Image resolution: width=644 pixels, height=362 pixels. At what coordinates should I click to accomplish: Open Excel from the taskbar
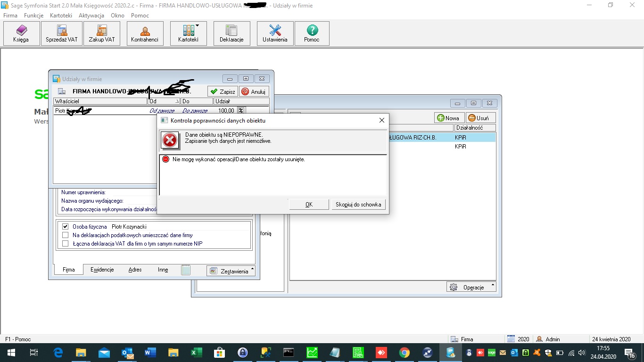(x=196, y=353)
